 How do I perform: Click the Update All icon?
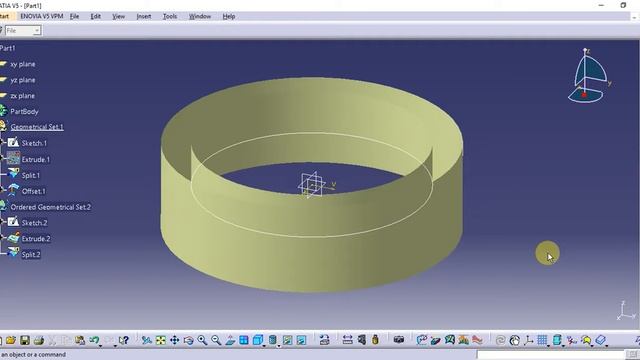coord(500,340)
